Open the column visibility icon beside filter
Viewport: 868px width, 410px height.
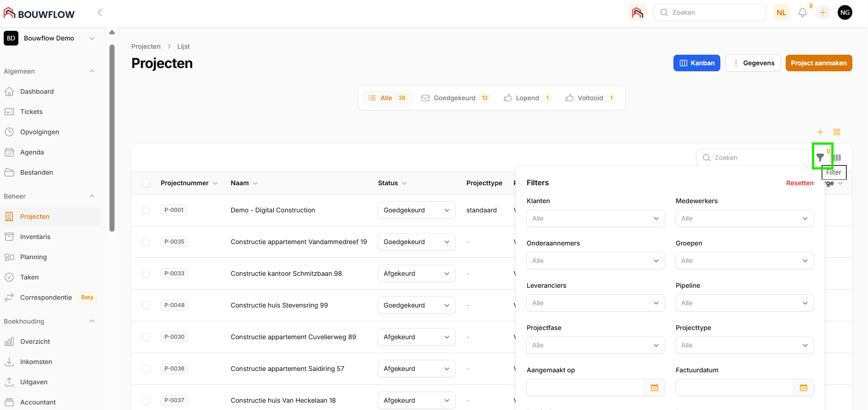pyautogui.click(x=838, y=158)
